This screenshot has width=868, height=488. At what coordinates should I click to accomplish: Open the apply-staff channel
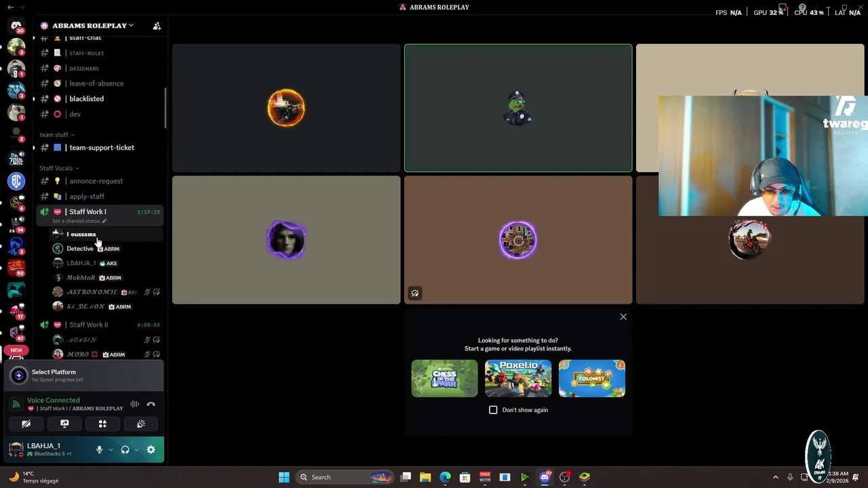[x=100, y=196]
